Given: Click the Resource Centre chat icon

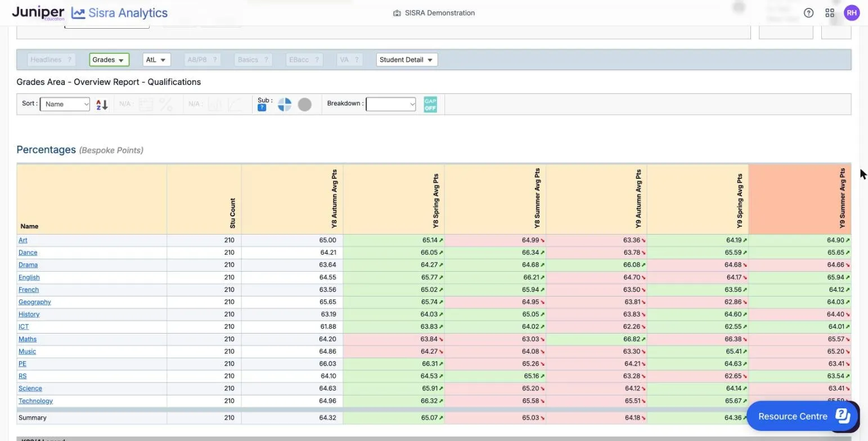Looking at the screenshot, I should (x=843, y=416).
